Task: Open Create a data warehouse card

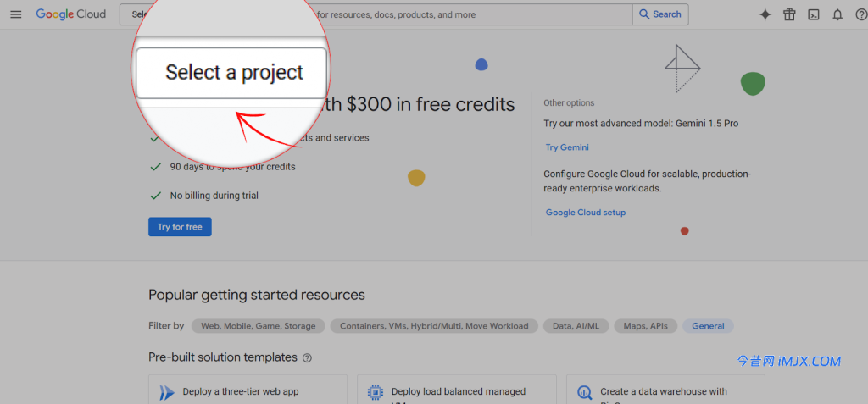Action: pos(665,389)
